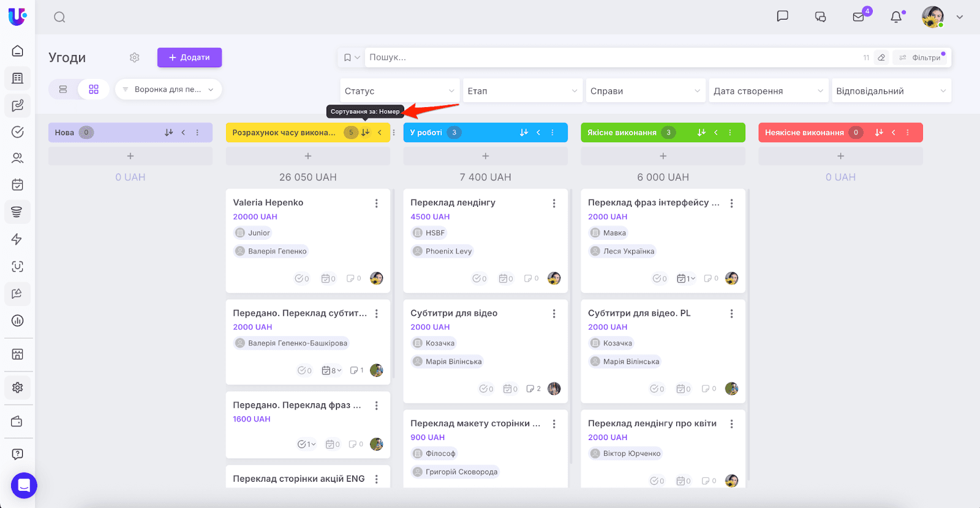Open the home icon in sidebar
Screen dimensions: 980x508
pyautogui.click(x=17, y=51)
